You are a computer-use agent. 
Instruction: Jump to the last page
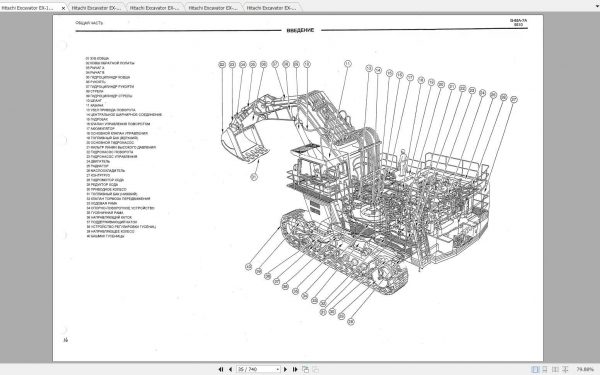[x=295, y=369]
